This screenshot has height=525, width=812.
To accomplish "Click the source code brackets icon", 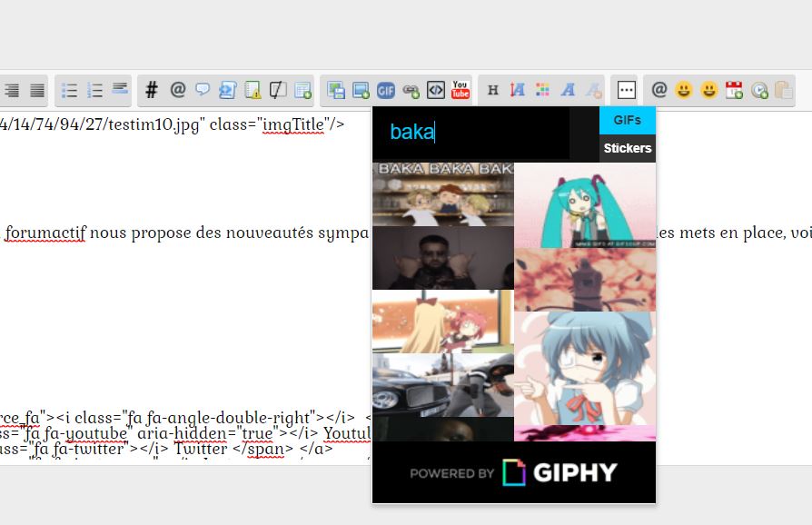I will [x=435, y=90].
